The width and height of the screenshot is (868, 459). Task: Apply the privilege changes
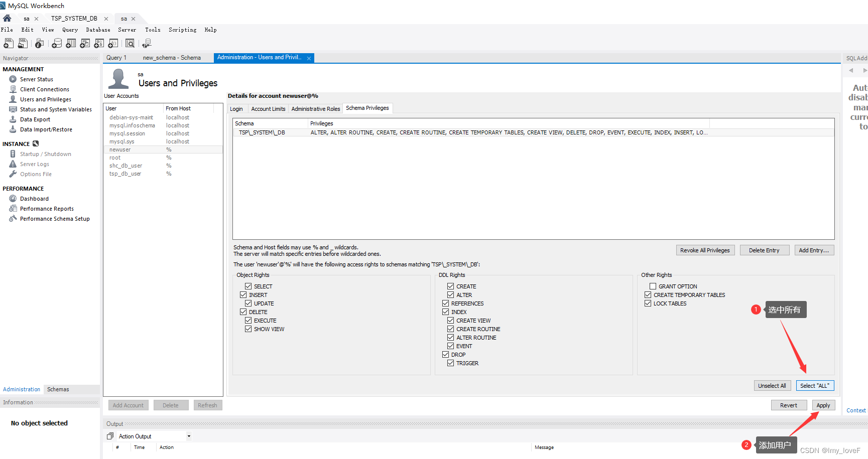pyautogui.click(x=823, y=405)
